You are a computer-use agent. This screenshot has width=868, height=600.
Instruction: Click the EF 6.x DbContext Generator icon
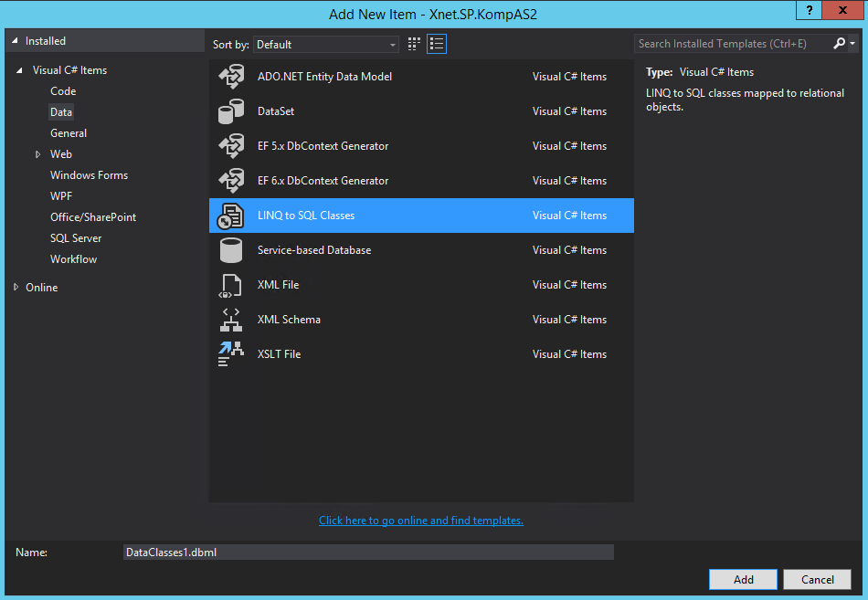pyautogui.click(x=230, y=181)
